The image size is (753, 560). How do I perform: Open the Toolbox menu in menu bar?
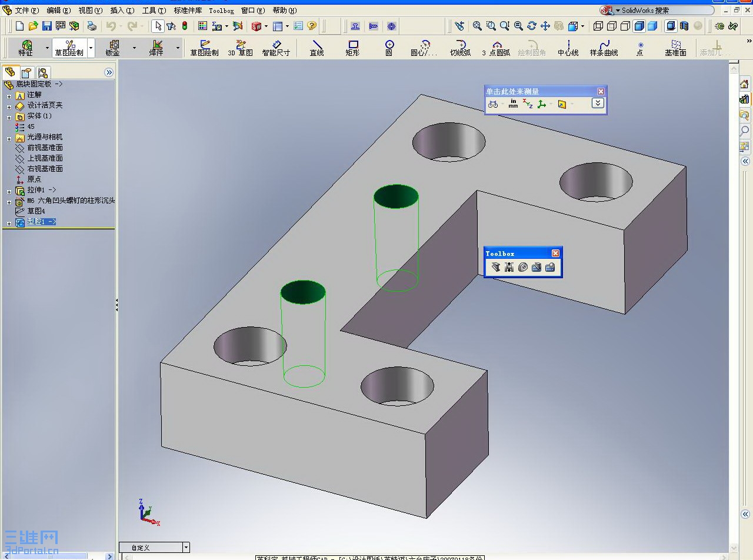coord(221,11)
